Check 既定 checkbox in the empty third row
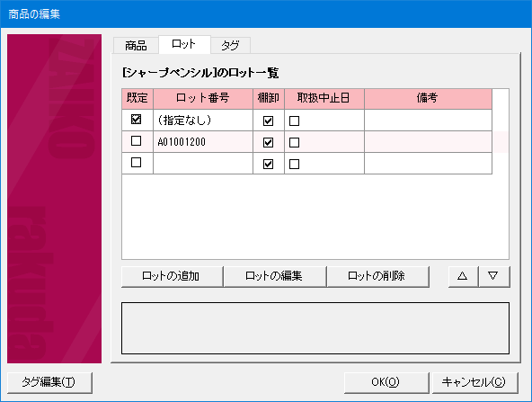The width and height of the screenshot is (532, 402). tap(136, 162)
